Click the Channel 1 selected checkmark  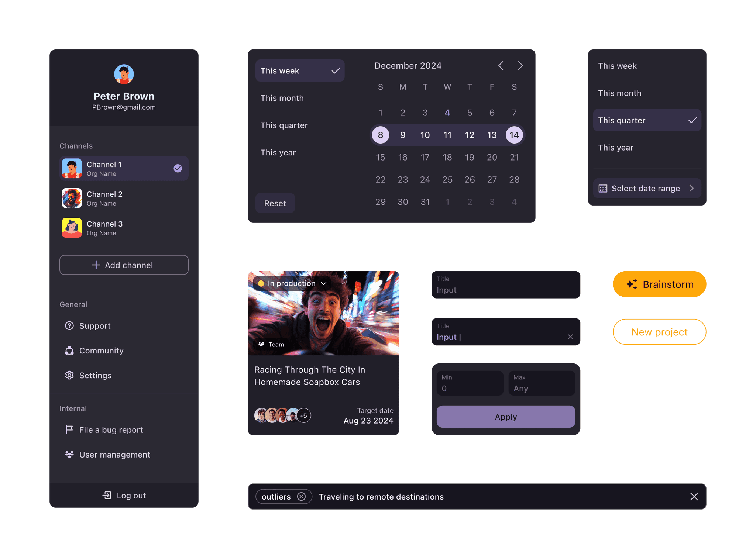[x=178, y=168]
